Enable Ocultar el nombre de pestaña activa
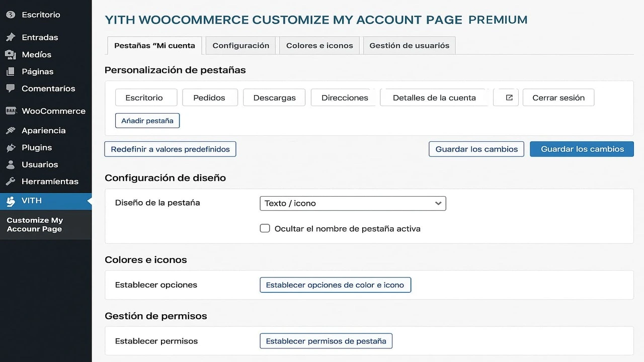The height and width of the screenshot is (362, 644). click(x=265, y=228)
